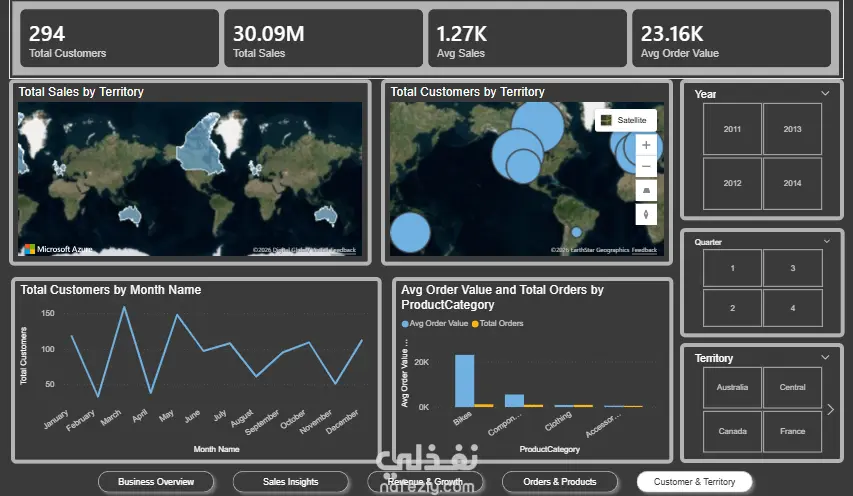
Task: Select quarter 3 in Quarter slicer
Action: click(x=793, y=268)
